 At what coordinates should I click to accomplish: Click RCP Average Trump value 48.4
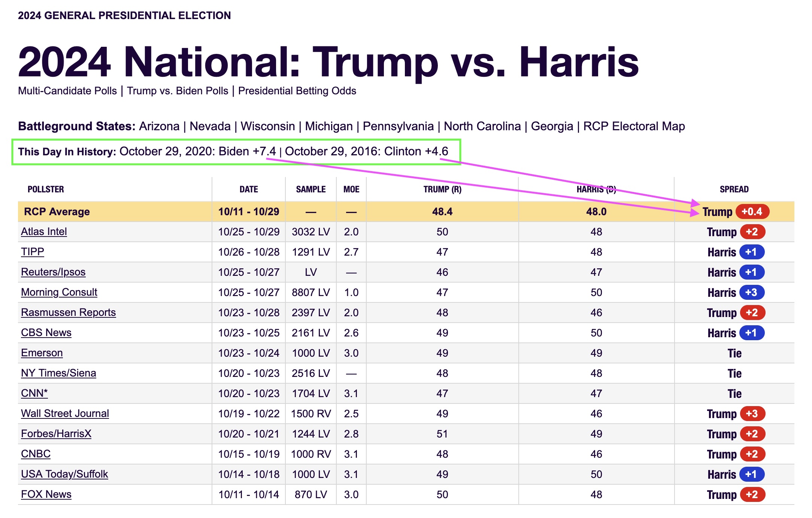pos(442,212)
